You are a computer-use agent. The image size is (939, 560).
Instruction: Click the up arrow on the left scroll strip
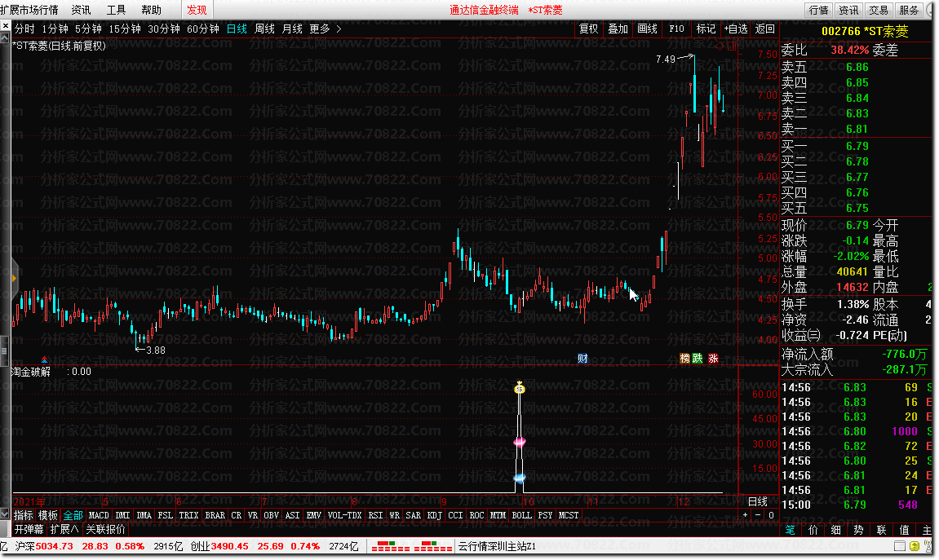5,37
